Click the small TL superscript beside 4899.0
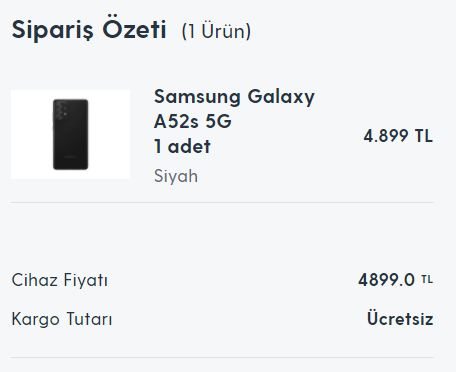 [x=427, y=279]
